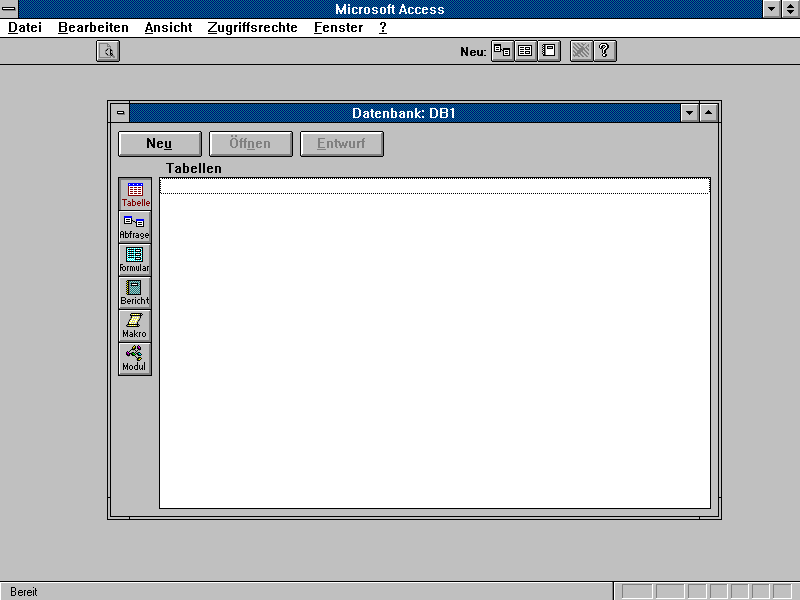The height and width of the screenshot is (600, 800).
Task: Open the ? help menu
Action: pos(383,28)
